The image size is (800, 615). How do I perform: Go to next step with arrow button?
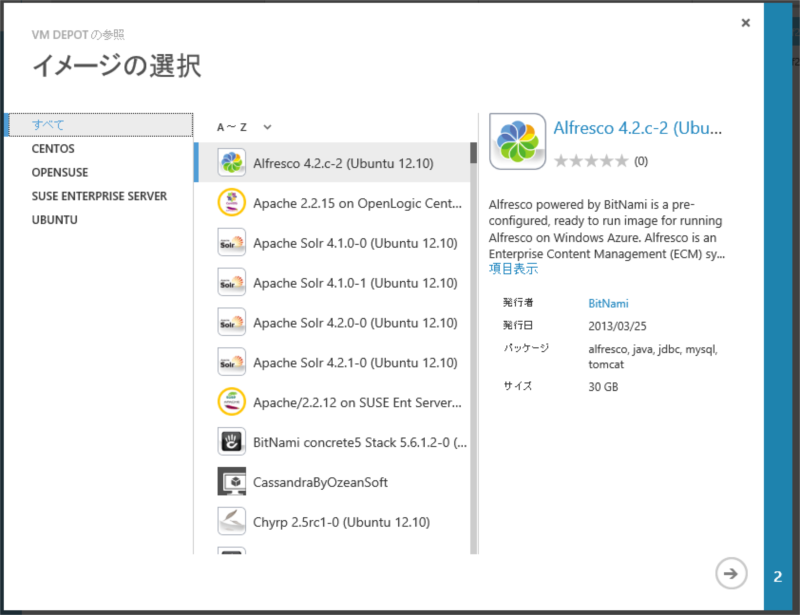731,573
